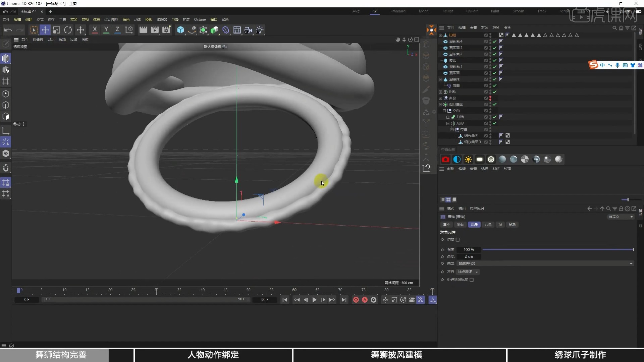Add Octane mix material
Viewport: 644px width, 362px height.
(x=536, y=160)
